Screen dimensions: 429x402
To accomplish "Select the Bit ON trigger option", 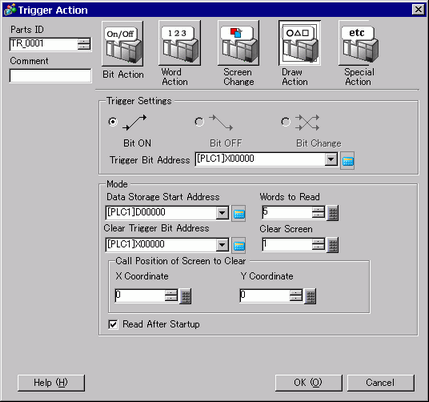I will (x=113, y=122).
